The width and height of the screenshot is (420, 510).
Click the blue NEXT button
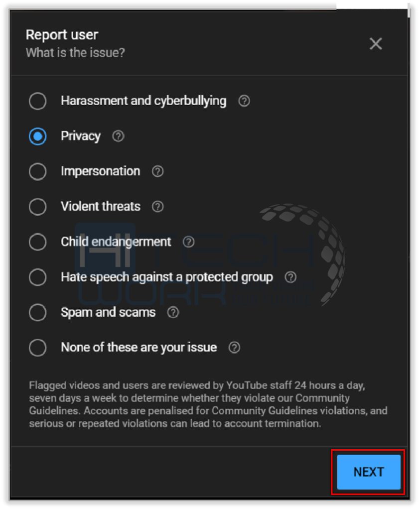click(x=369, y=472)
